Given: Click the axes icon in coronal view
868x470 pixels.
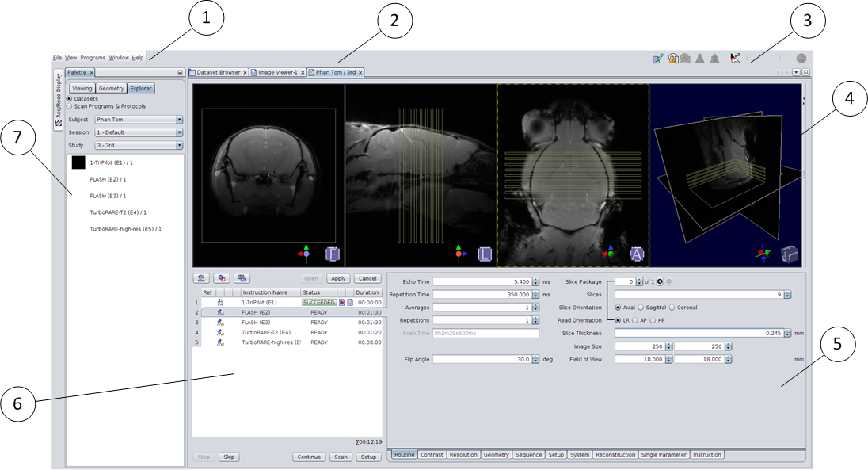Looking at the screenshot, I should pyautogui.click(x=611, y=253).
